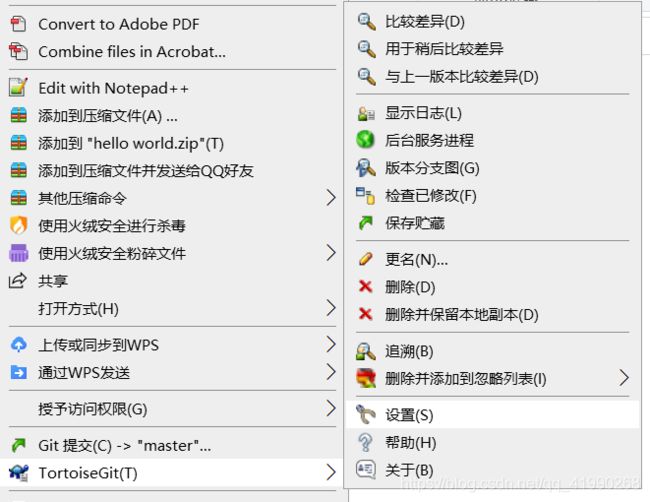This screenshot has height=502, width=650.
Task: Click the red X icon next to 删除(D)
Action: 366,286
